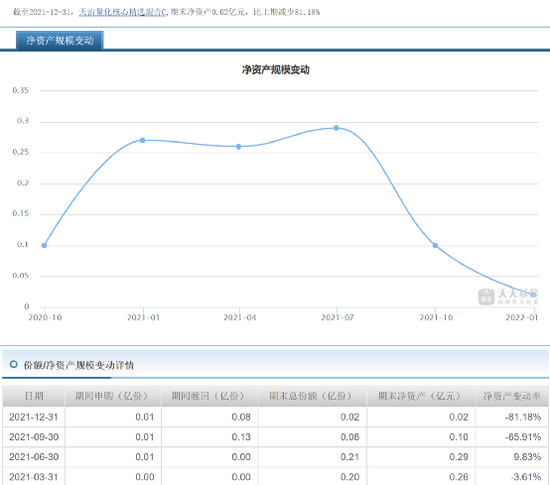This screenshot has height=485, width=550.
Task: Click the 2021-01 data point at 0.27
Action: (x=142, y=140)
